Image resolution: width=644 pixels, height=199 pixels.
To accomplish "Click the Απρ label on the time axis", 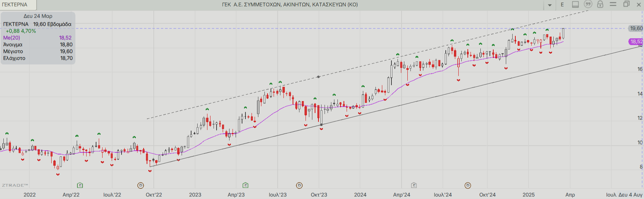I will coord(570,195).
